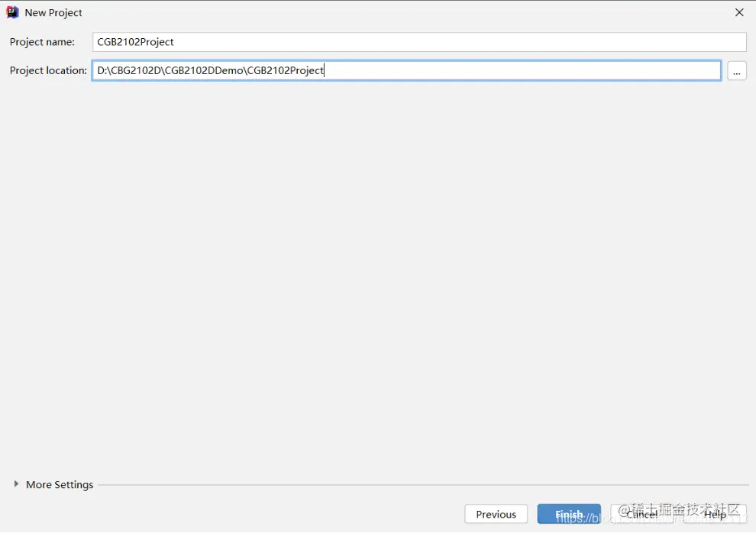Open the browse folder ellipsis button

tap(737, 71)
